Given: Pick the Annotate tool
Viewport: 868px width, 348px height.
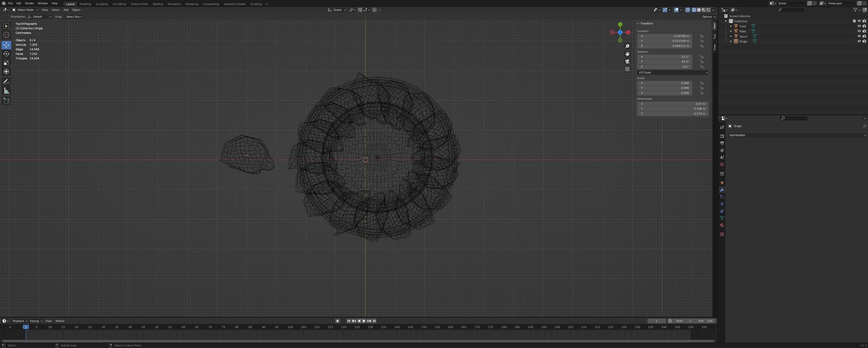Looking at the screenshot, I should pyautogui.click(x=6, y=82).
